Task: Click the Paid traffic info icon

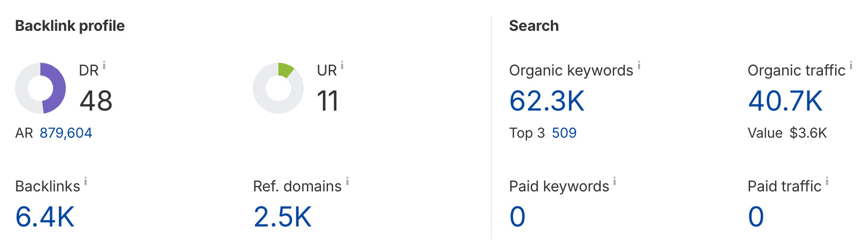Action: tap(827, 181)
